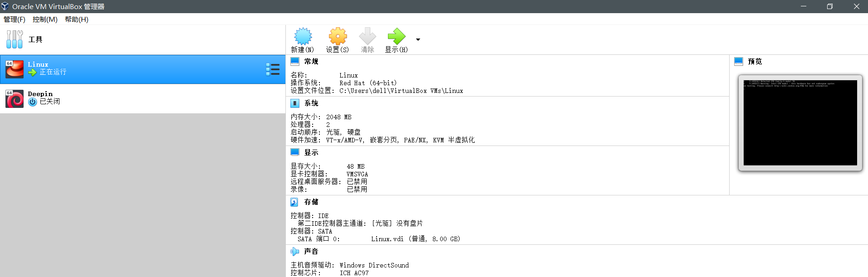The height and width of the screenshot is (277, 868).
Task: Click boot order value 光驱, 硬盘
Action: coord(343,132)
